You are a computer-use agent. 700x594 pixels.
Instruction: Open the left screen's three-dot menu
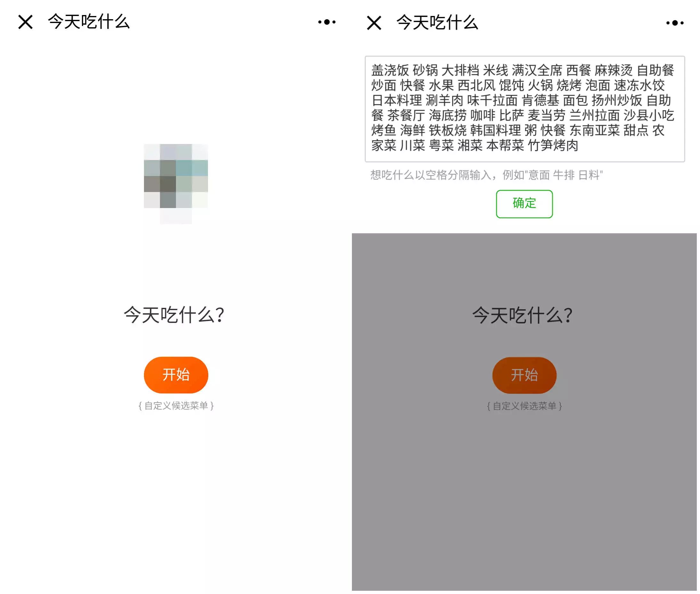[327, 22]
